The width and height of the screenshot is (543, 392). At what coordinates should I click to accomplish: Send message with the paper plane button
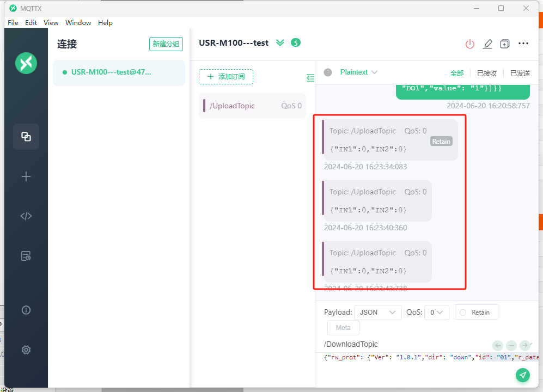[523, 375]
